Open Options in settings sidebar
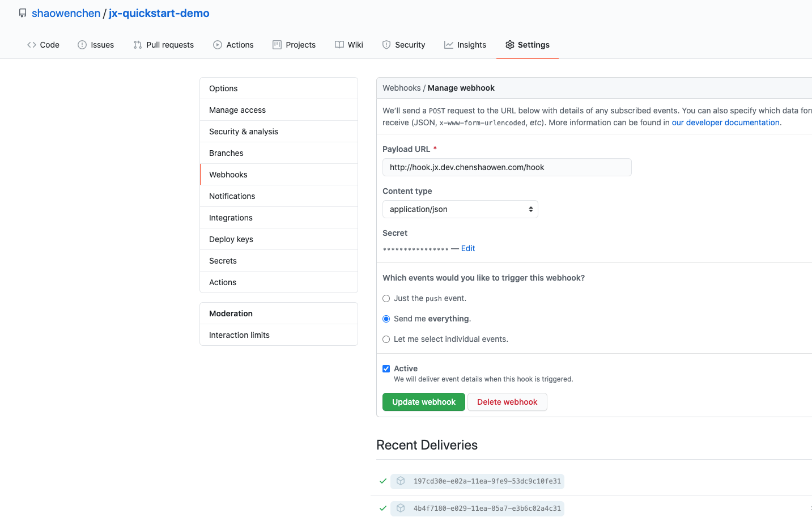Image resolution: width=812 pixels, height=517 pixels. (279, 88)
